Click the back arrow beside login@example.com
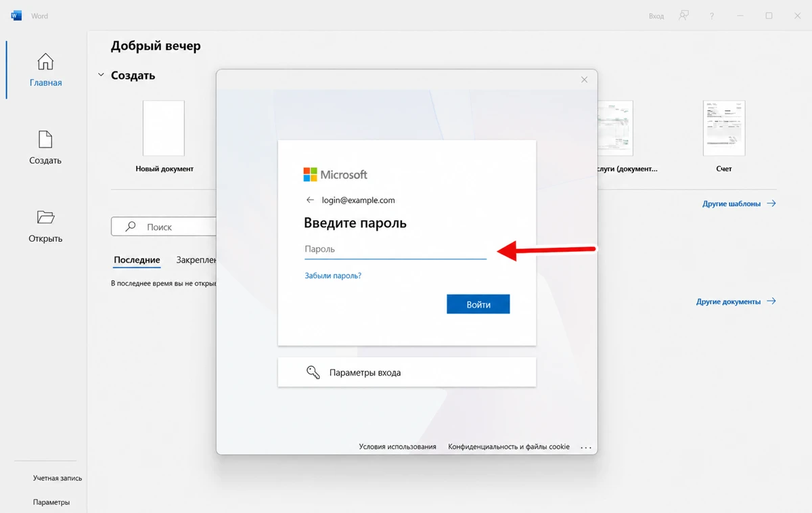Image resolution: width=812 pixels, height=513 pixels. click(x=310, y=200)
